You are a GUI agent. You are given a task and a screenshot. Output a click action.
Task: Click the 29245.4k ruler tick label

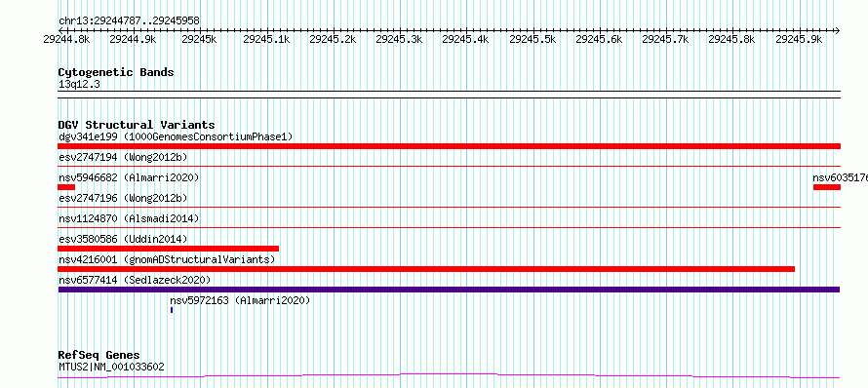(x=465, y=39)
